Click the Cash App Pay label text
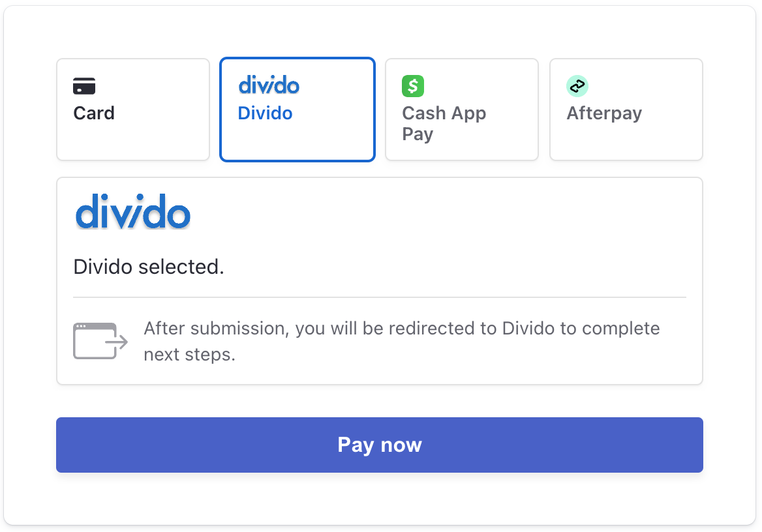Image resolution: width=762 pixels, height=532 pixels. [444, 123]
